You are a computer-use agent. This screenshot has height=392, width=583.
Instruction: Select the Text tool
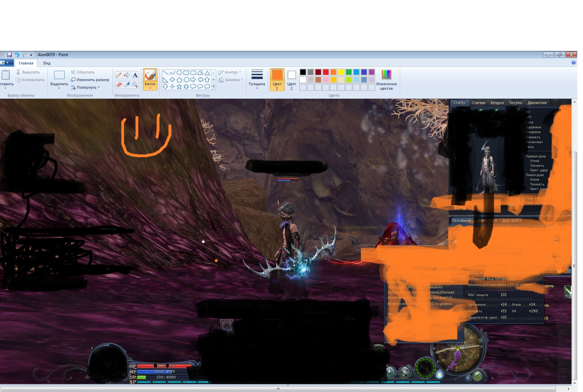click(135, 75)
